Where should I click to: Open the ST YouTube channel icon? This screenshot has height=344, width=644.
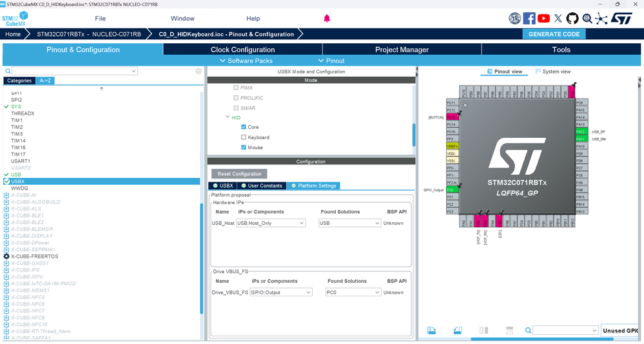(543, 19)
